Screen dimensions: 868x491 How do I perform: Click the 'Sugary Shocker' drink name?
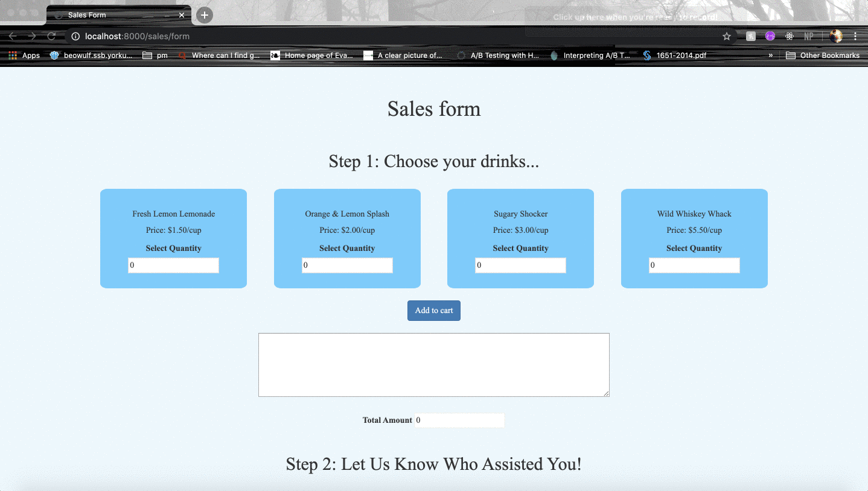point(521,214)
